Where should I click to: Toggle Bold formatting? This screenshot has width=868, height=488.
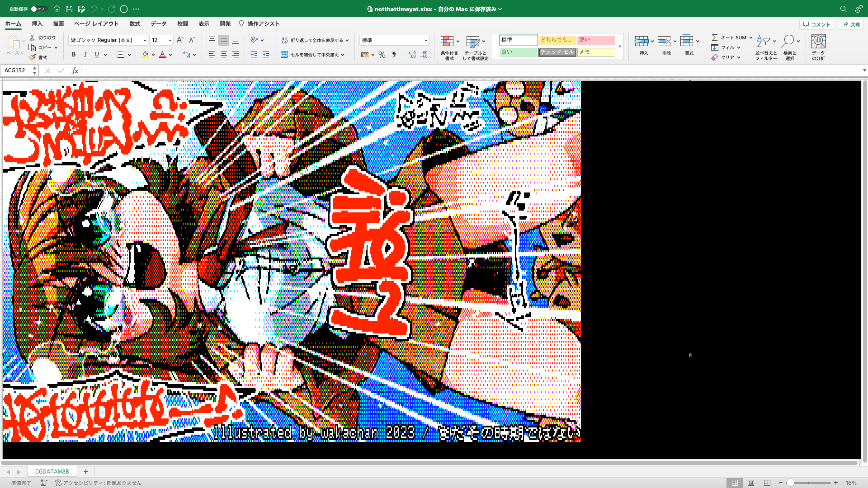74,55
